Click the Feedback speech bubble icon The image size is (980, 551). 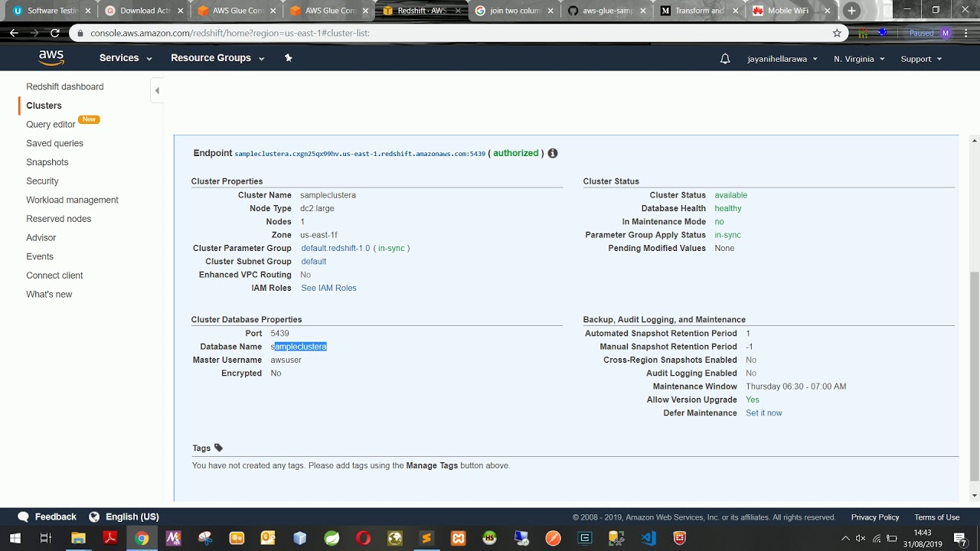pos(23,517)
